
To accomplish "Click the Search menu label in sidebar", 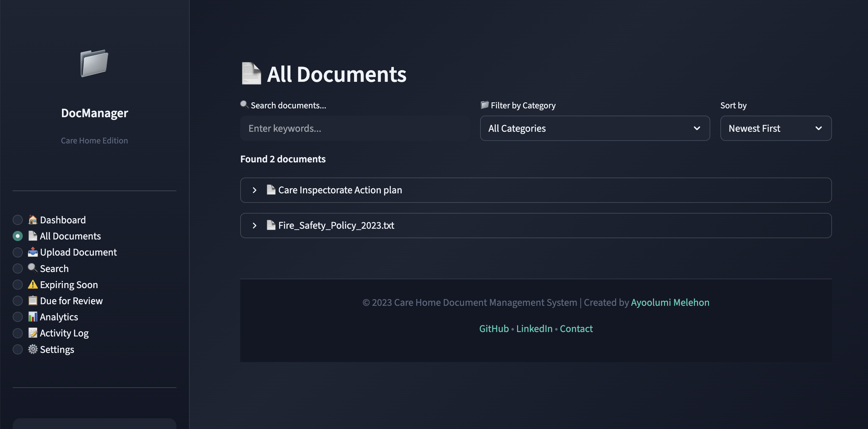I will point(54,269).
